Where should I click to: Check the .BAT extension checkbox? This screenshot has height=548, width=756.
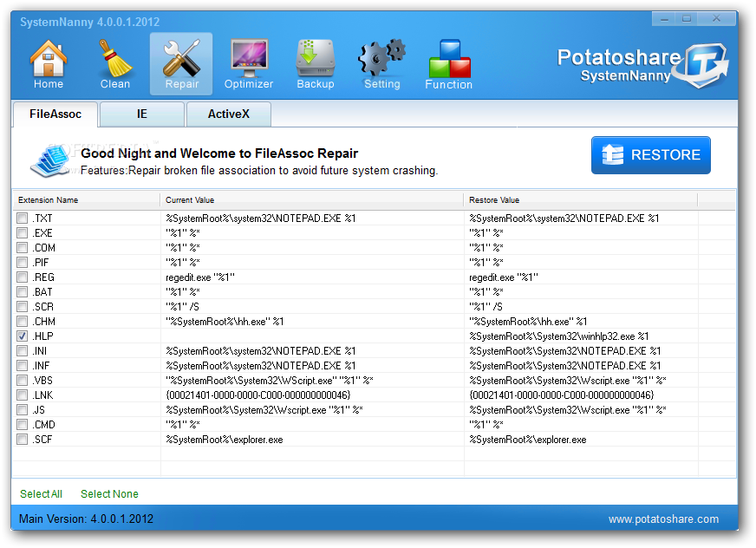(23, 292)
